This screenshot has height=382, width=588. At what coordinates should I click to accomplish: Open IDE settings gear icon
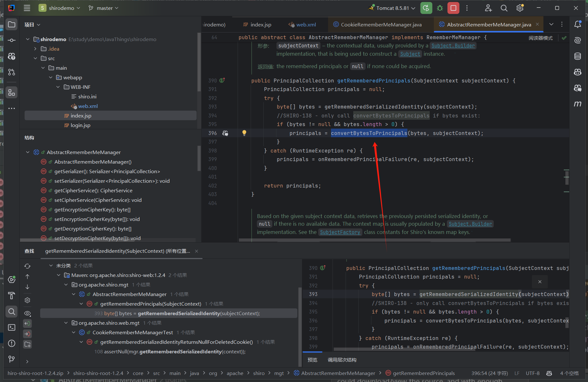[x=520, y=8]
